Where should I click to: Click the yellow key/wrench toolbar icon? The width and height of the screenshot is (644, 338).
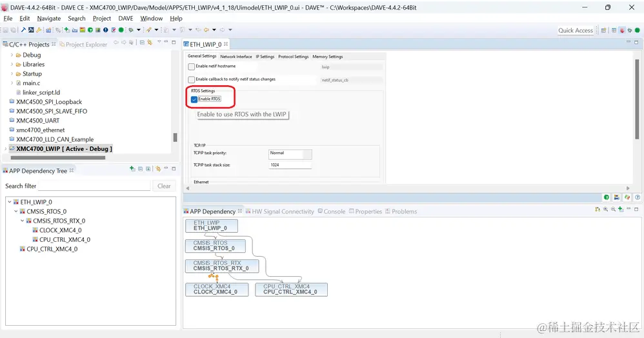click(x=39, y=30)
